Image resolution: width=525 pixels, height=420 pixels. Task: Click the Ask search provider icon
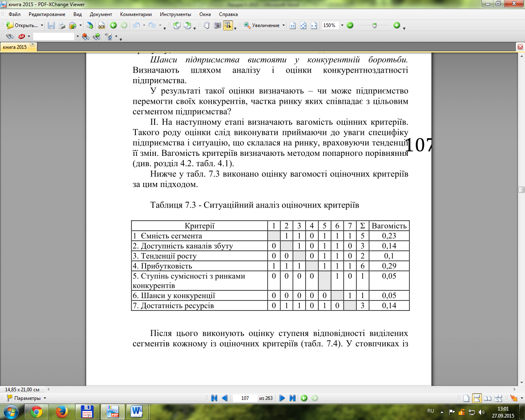(x=22, y=37)
